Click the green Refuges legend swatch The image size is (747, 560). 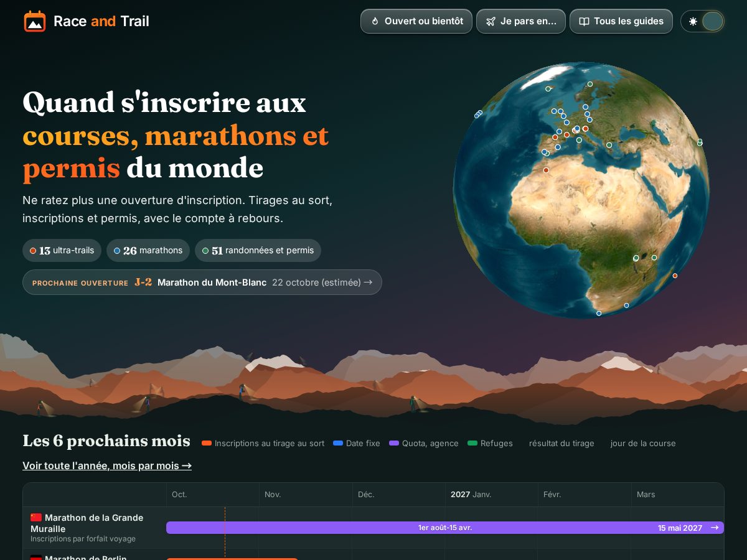[x=472, y=444]
